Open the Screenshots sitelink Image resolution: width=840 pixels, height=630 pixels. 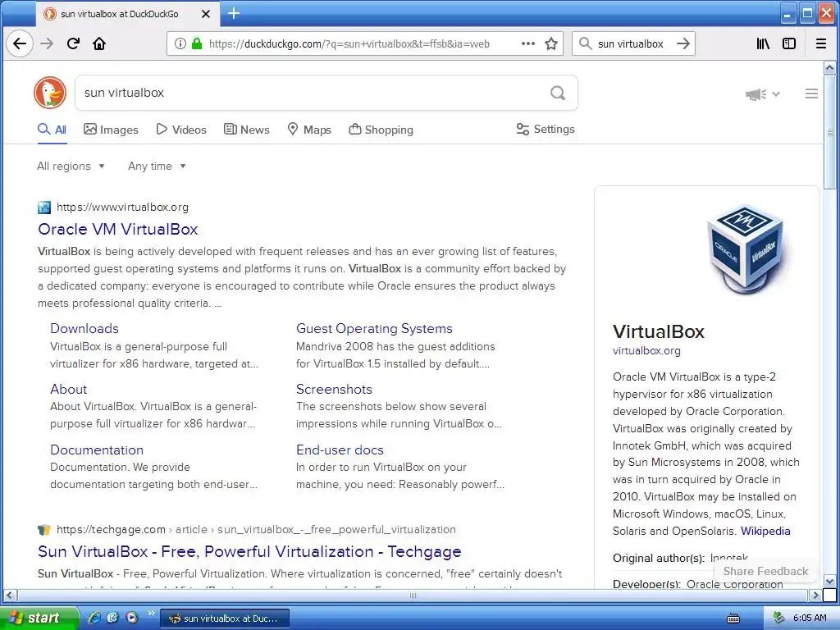click(x=335, y=390)
